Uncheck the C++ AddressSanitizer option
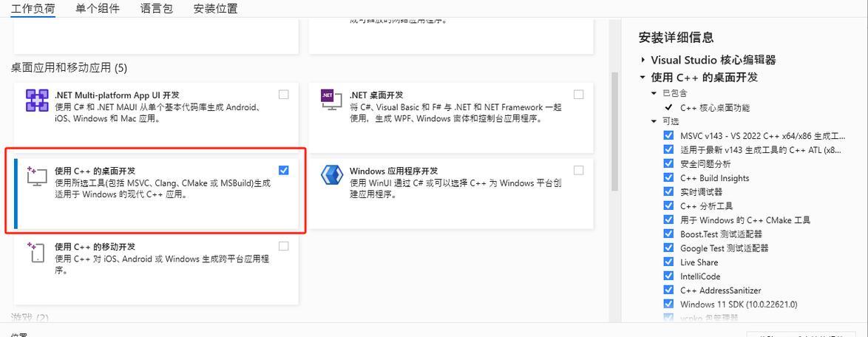This screenshot has width=868, height=337. pyautogui.click(x=668, y=290)
